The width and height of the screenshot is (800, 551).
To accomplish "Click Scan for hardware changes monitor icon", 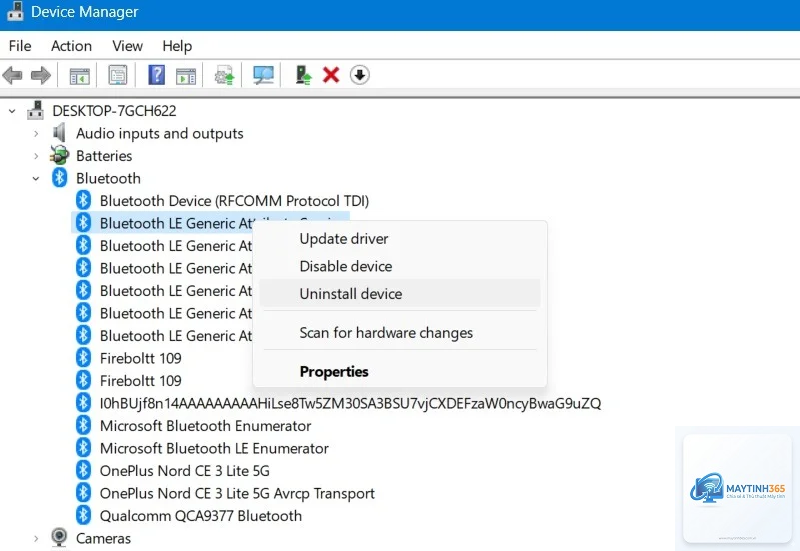I will coord(263,76).
